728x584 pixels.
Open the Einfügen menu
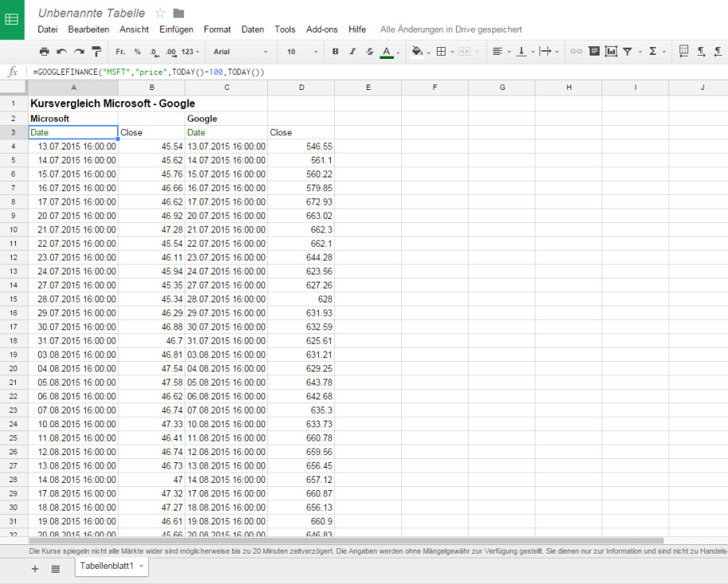[x=176, y=29]
